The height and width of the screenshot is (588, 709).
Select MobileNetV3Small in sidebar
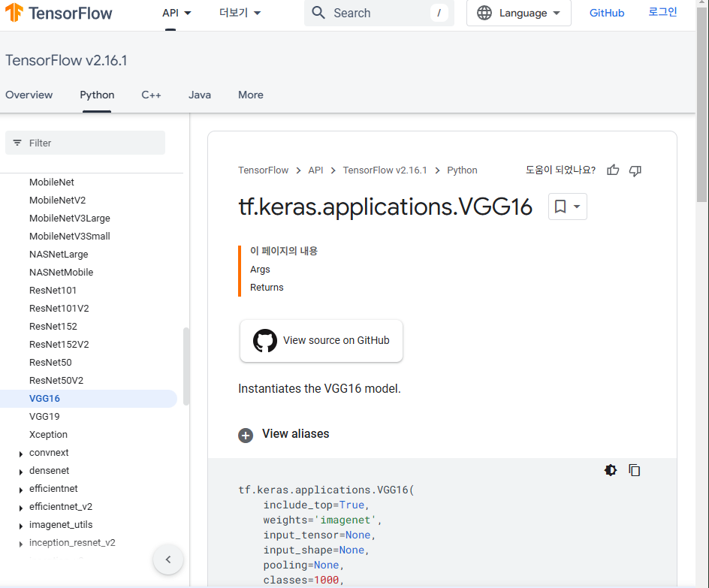tap(70, 237)
